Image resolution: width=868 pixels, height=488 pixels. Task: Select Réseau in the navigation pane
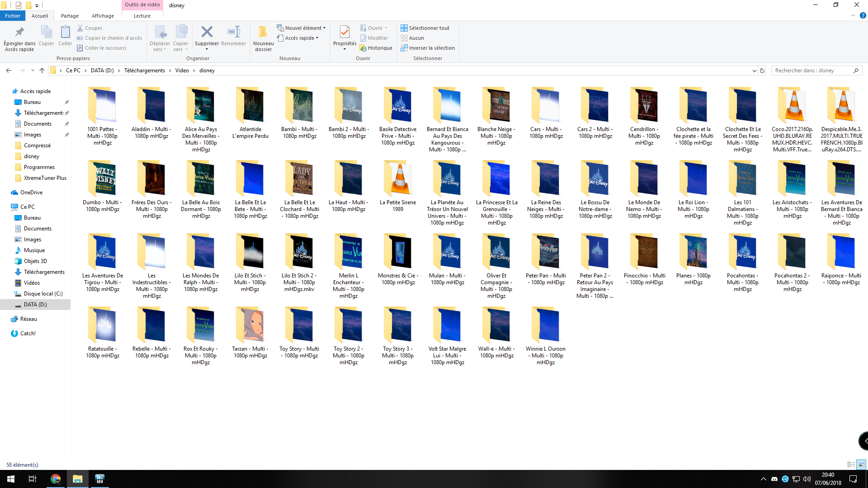[x=28, y=319]
